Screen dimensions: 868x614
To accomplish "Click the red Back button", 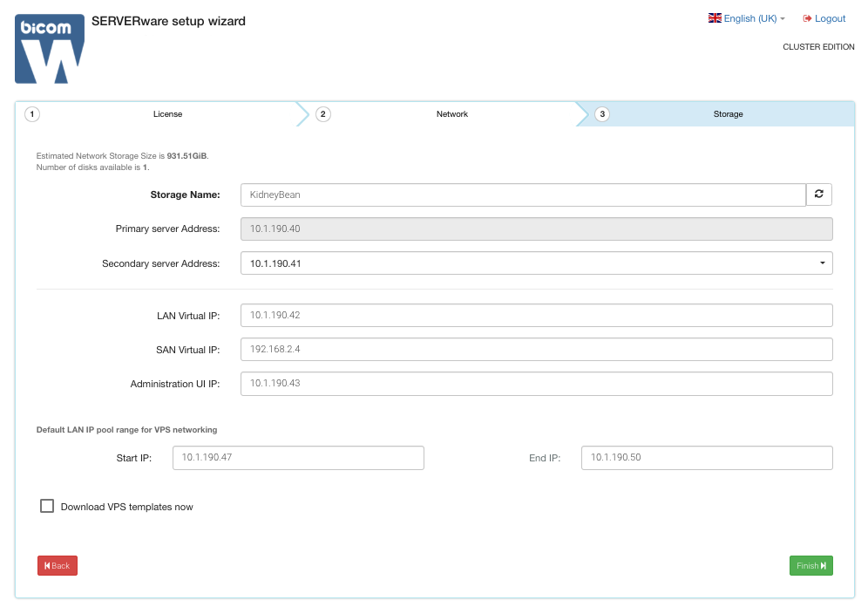I will (x=58, y=565).
